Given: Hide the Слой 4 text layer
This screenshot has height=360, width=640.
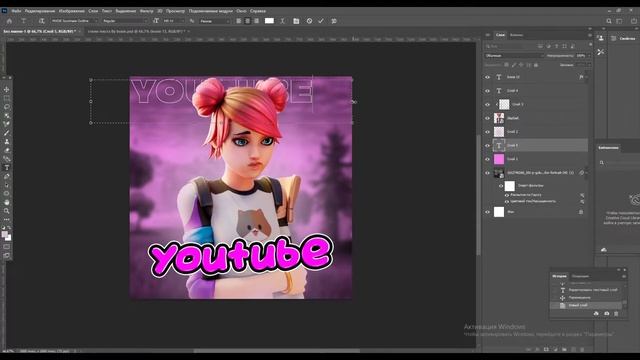Looking at the screenshot, I should point(487,91).
